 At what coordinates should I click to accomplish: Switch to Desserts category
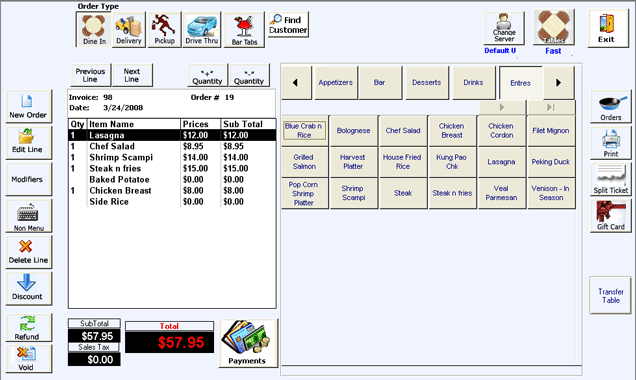[427, 83]
